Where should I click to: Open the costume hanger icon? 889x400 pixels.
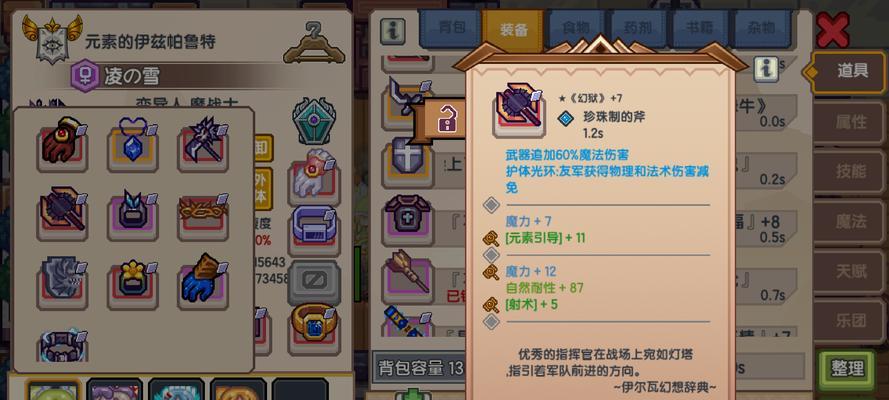[x=314, y=42]
